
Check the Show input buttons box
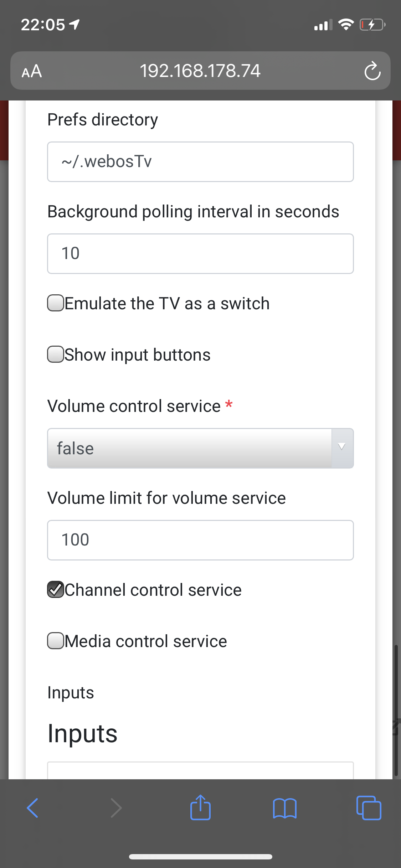tap(56, 355)
